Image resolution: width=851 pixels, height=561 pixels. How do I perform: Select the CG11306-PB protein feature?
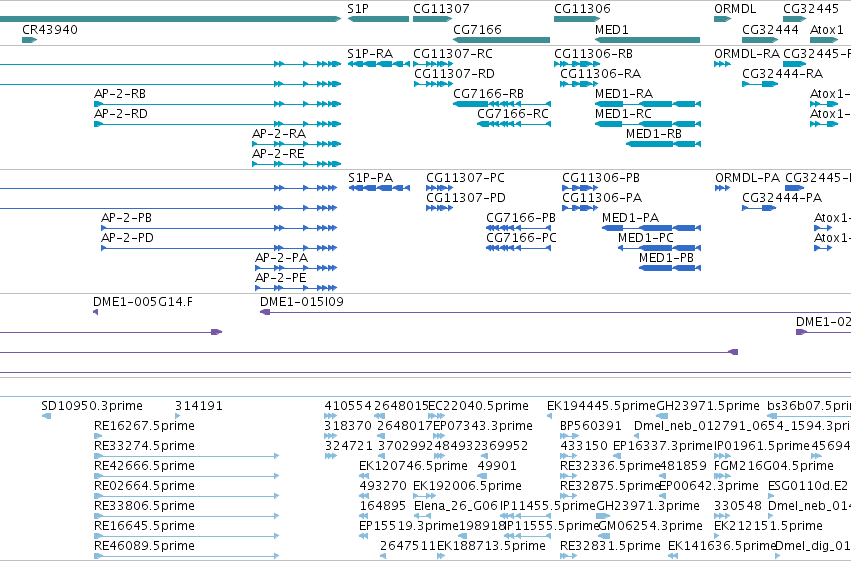[580, 188]
